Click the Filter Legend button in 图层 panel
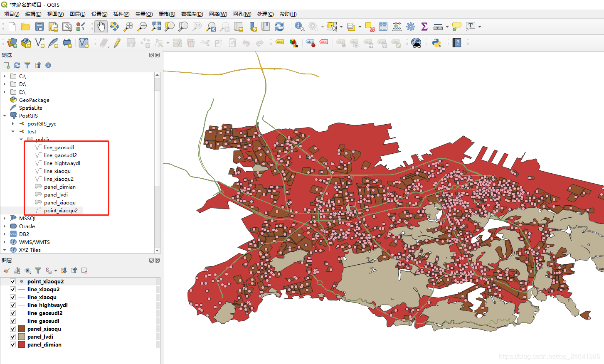This screenshot has height=364, width=604. (38, 271)
